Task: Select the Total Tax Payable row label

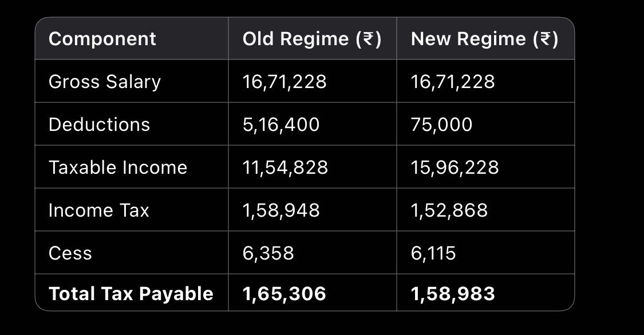Action: tap(131, 294)
